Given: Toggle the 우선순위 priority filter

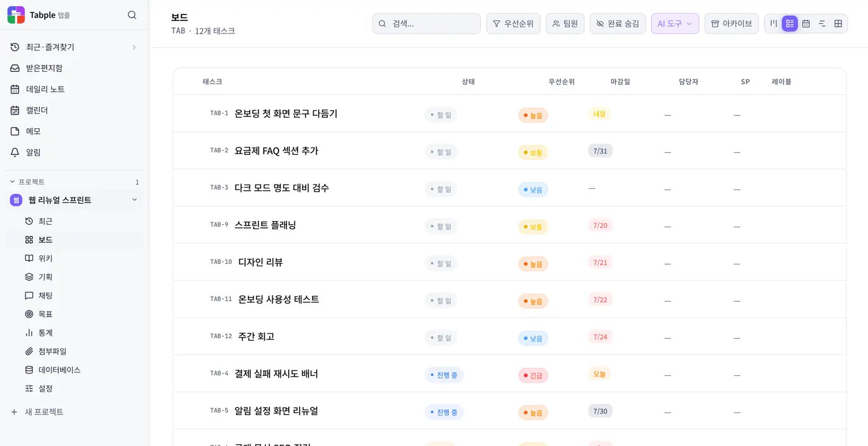Looking at the screenshot, I should 513,24.
